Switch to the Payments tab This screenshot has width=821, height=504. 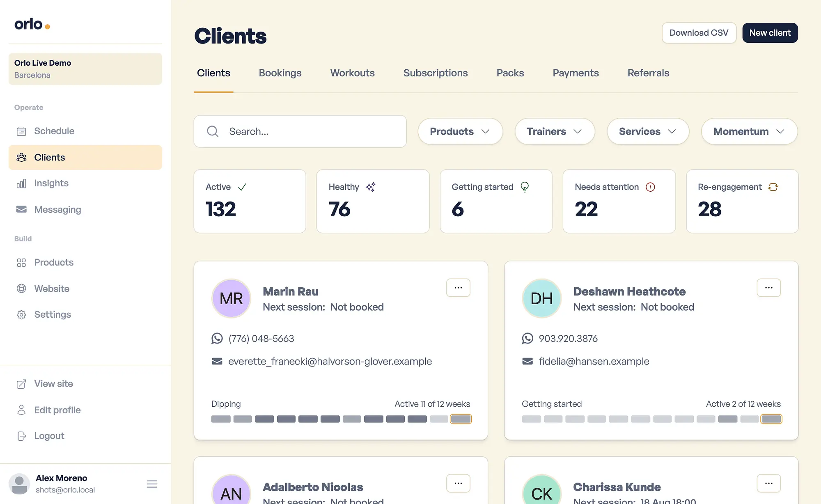(576, 73)
